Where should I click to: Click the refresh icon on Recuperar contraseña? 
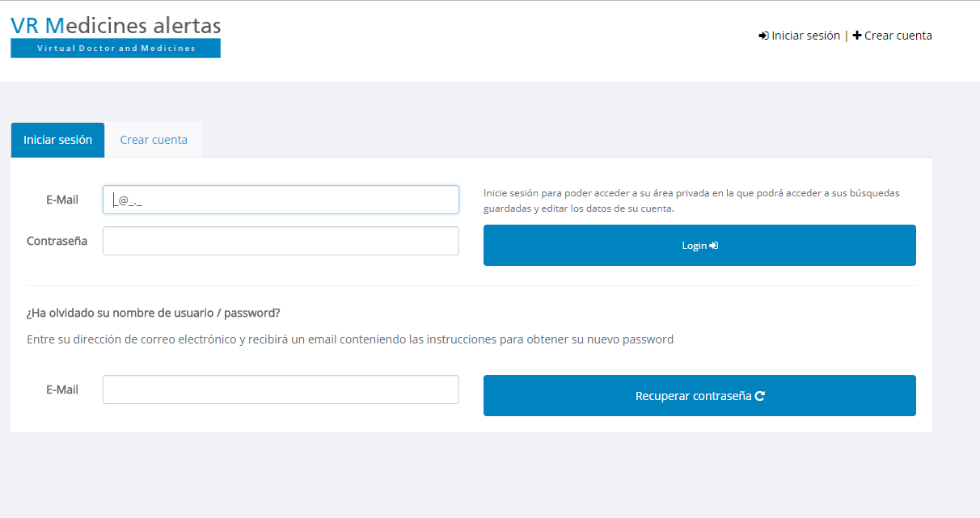(x=759, y=396)
